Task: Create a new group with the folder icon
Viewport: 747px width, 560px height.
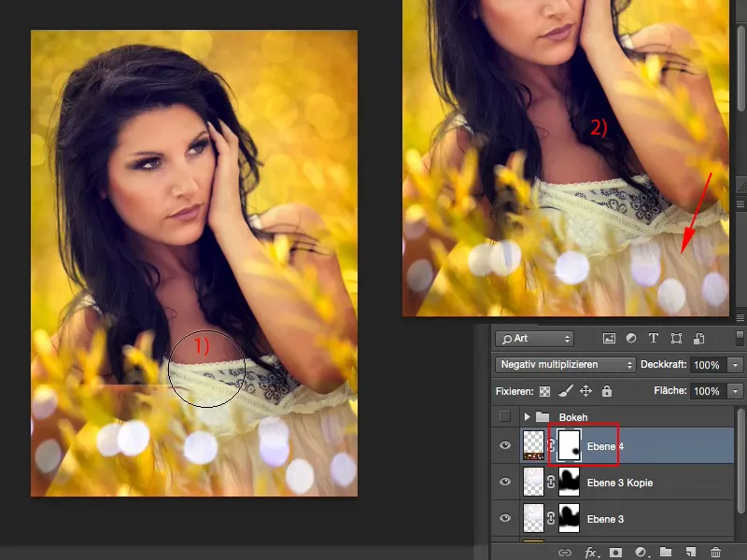Action: (665, 553)
